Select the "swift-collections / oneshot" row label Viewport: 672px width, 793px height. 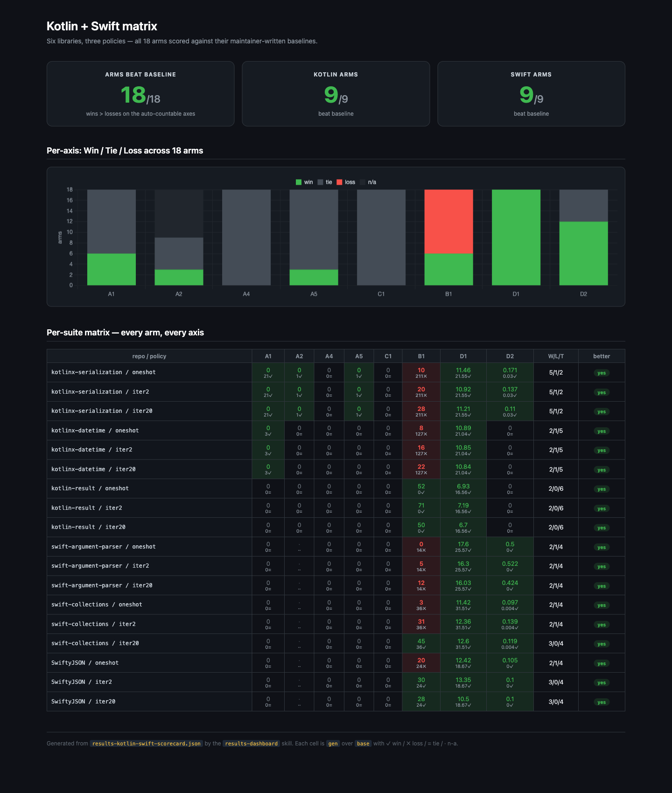point(97,605)
